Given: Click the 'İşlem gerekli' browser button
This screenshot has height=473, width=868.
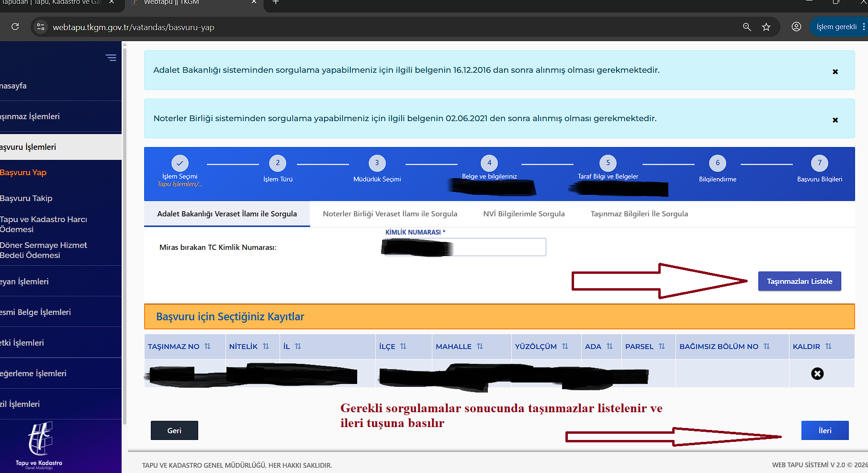Looking at the screenshot, I should (836, 27).
